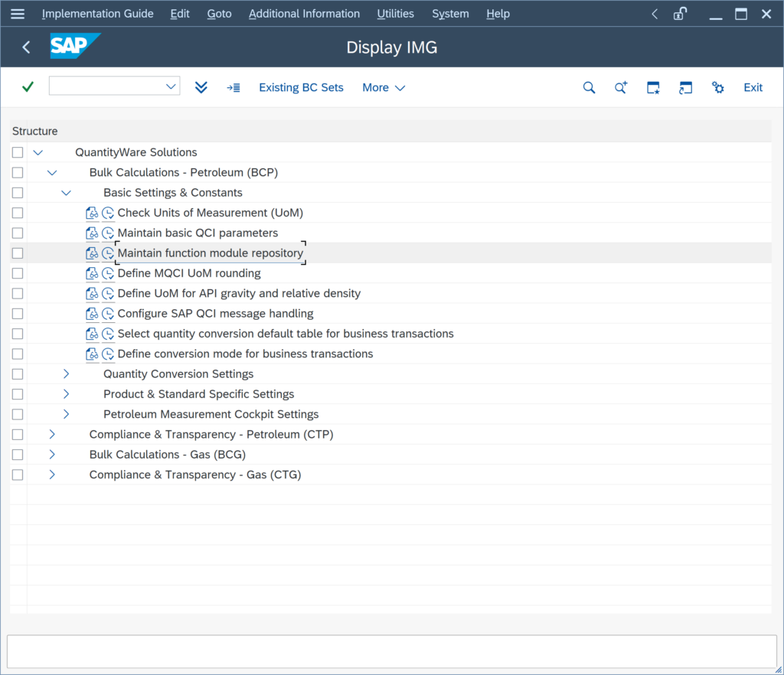
Task: Select Configure SAP QCI message handling entry
Action: click(x=215, y=314)
